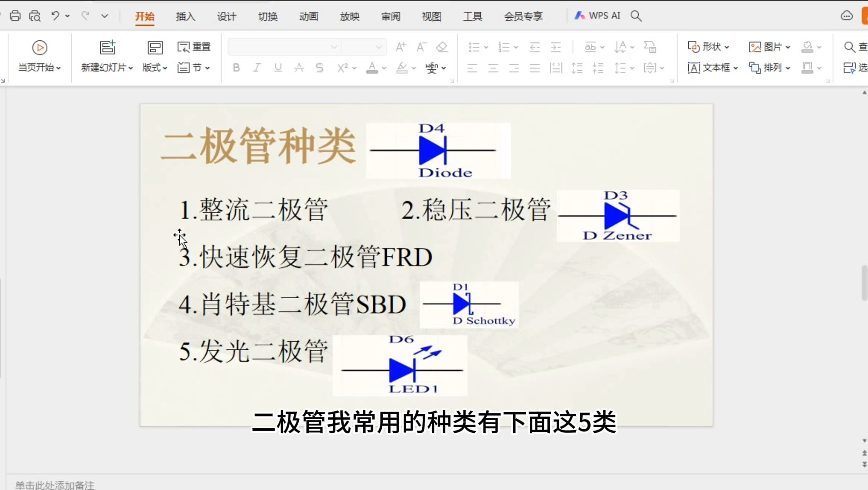Viewport: 868px width, 490px height.
Task: Click the redo arrow icon
Action: [x=85, y=16]
